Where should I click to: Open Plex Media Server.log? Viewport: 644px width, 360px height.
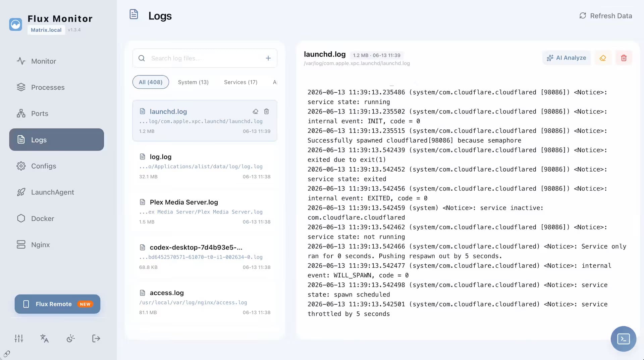click(205, 211)
